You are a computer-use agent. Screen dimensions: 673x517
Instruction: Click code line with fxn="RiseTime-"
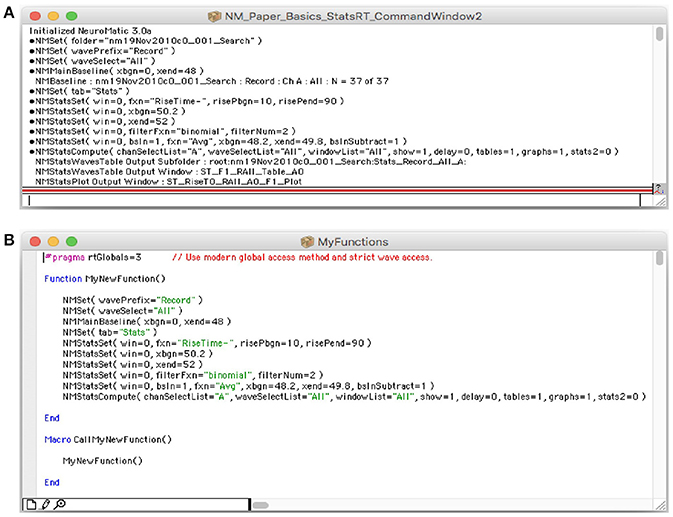(217, 343)
